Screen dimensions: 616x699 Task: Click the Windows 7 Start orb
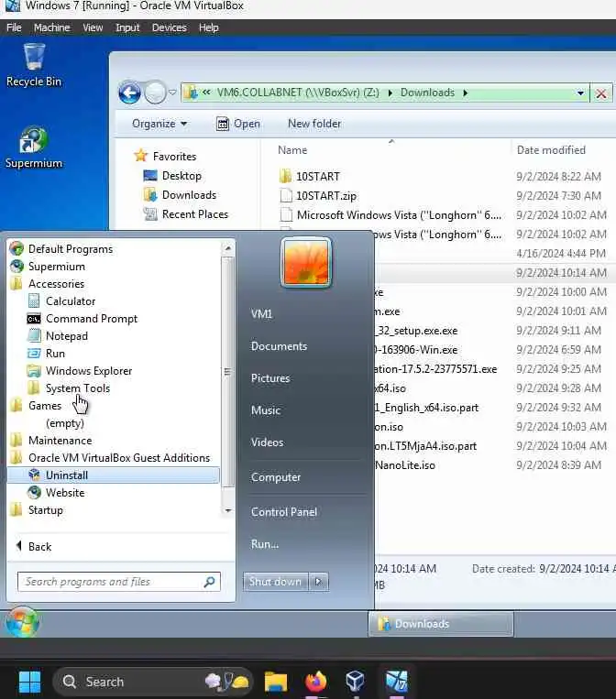tap(22, 622)
